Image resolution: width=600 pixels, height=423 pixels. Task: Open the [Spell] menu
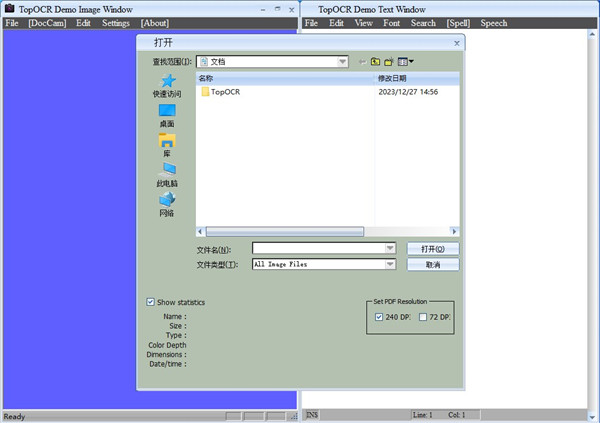pyautogui.click(x=458, y=23)
